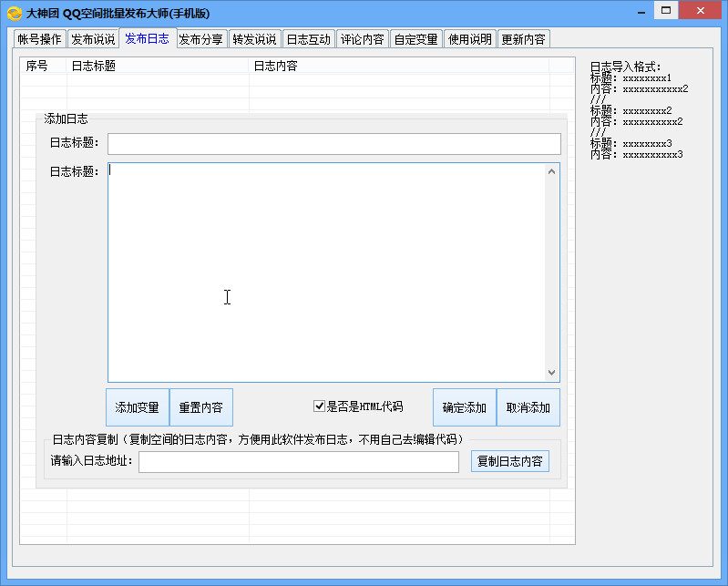The height and width of the screenshot is (586, 728).
Task: Click the 日志导入格式 heading text
Action: [625, 67]
